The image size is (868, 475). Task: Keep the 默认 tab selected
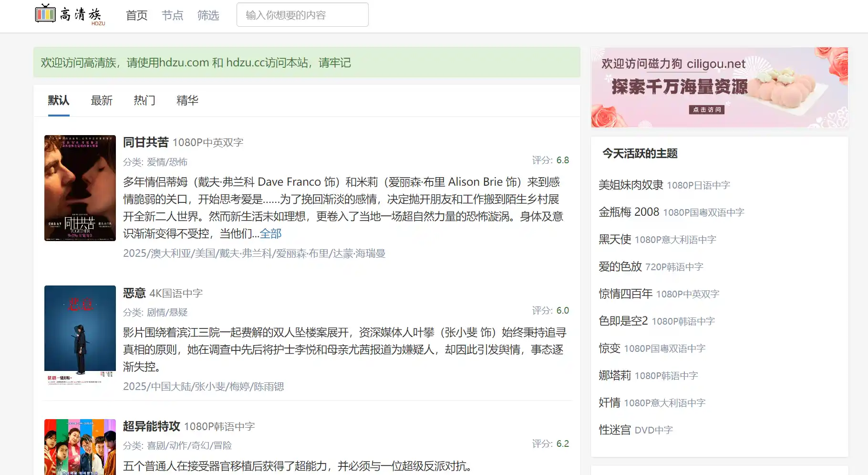point(58,101)
